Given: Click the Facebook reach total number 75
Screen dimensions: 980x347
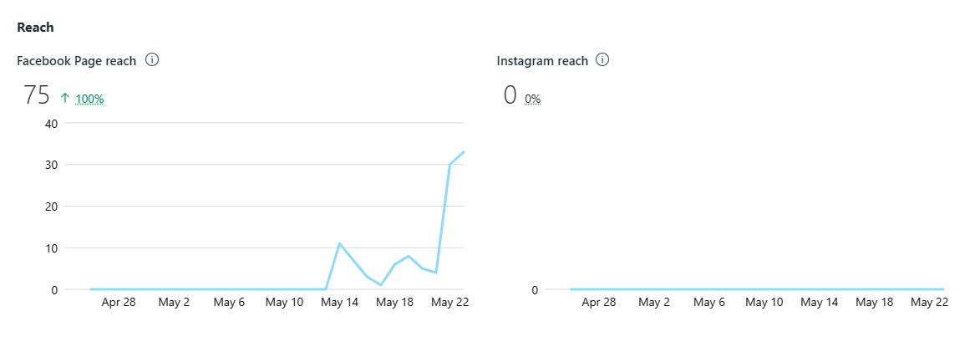Looking at the screenshot, I should (37, 95).
